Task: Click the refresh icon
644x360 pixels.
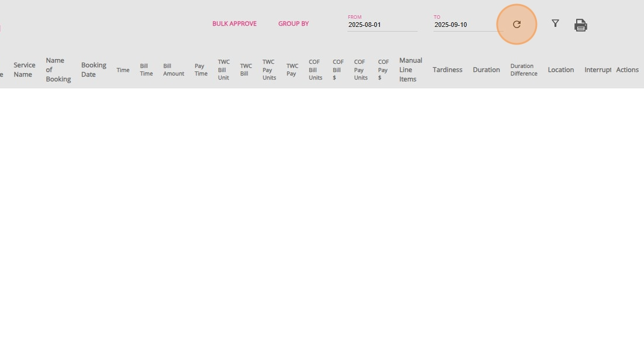Action: (x=516, y=25)
